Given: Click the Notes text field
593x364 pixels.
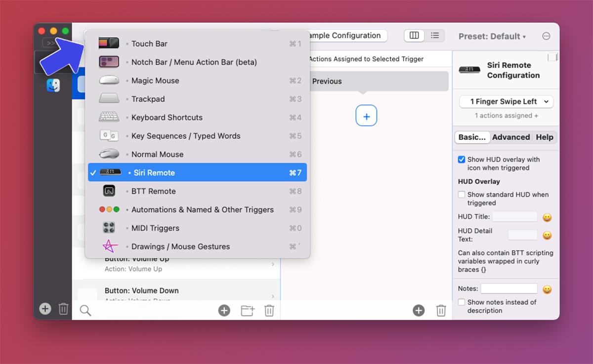Looking at the screenshot, I should [x=508, y=288].
